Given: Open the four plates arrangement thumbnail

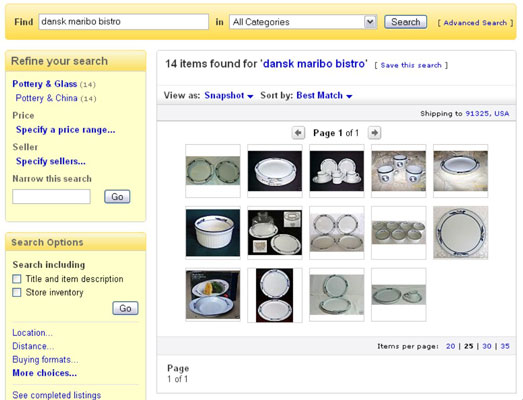Looking at the screenshot, I should coord(337,233).
